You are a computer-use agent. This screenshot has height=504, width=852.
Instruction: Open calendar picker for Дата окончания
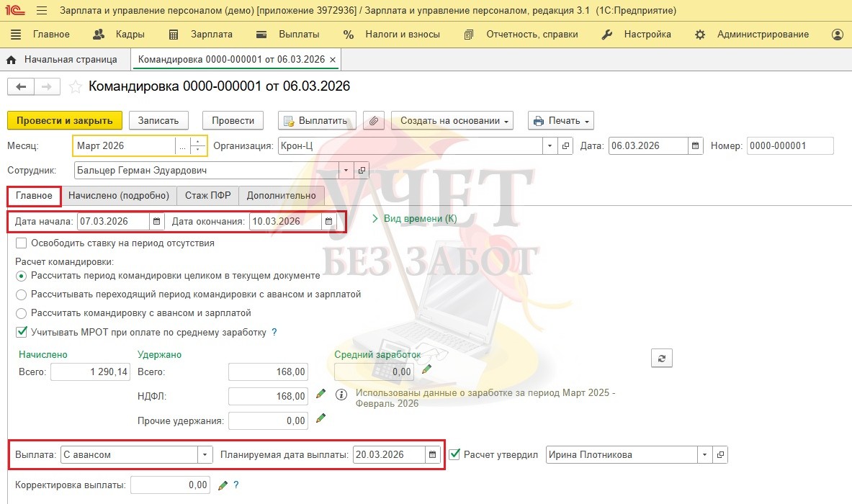(329, 221)
